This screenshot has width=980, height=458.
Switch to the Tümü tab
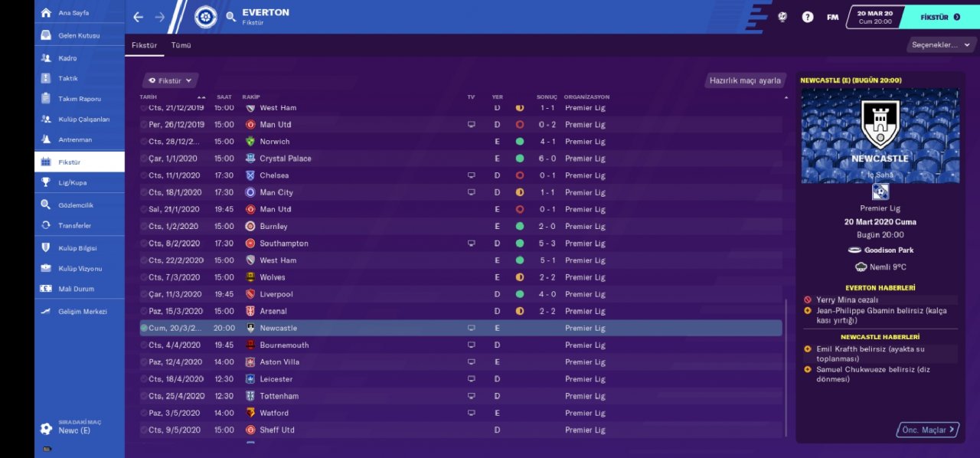coord(181,45)
